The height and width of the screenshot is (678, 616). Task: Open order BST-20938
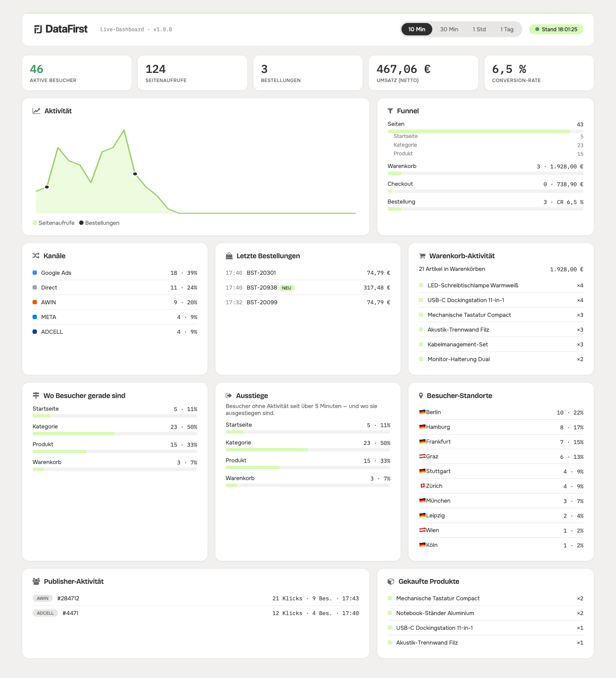coord(308,287)
